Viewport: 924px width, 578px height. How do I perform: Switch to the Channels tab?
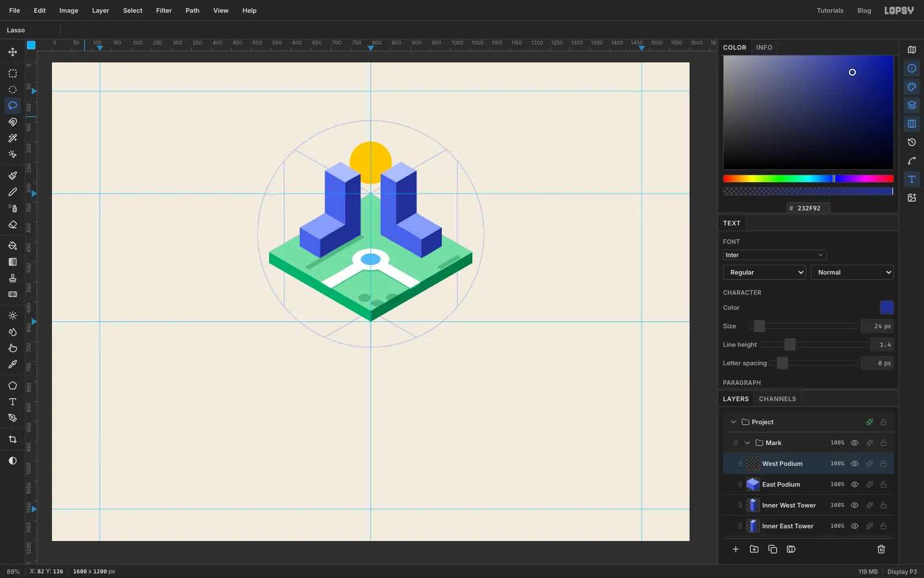(777, 399)
